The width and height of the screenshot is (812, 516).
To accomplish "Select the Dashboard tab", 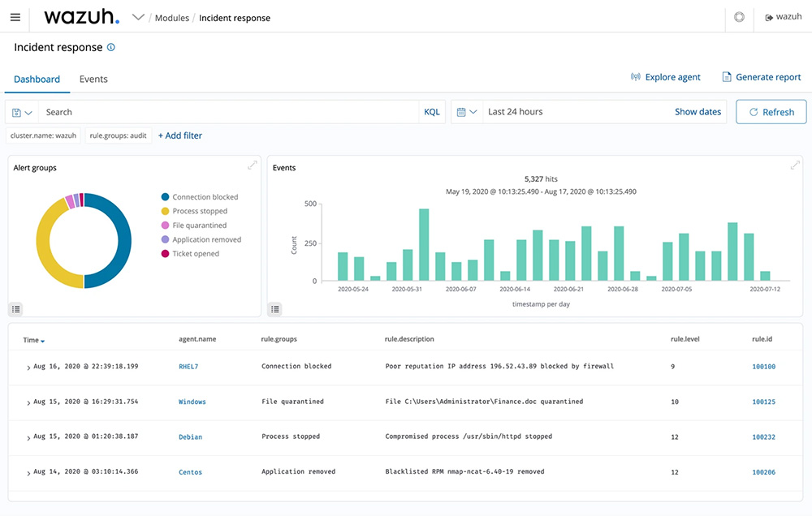I will tap(37, 79).
